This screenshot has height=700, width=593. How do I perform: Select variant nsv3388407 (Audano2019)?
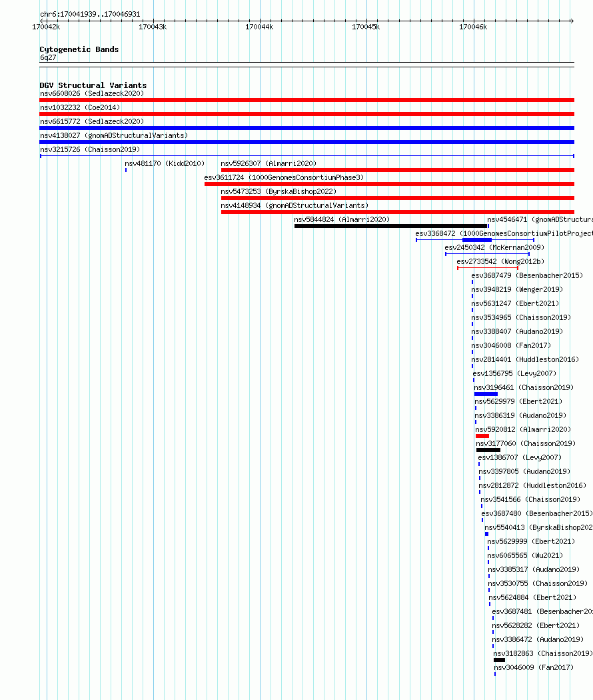(x=517, y=331)
